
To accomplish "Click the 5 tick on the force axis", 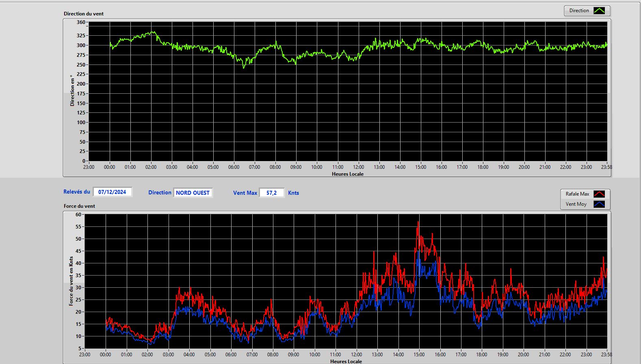I will coord(80,348).
